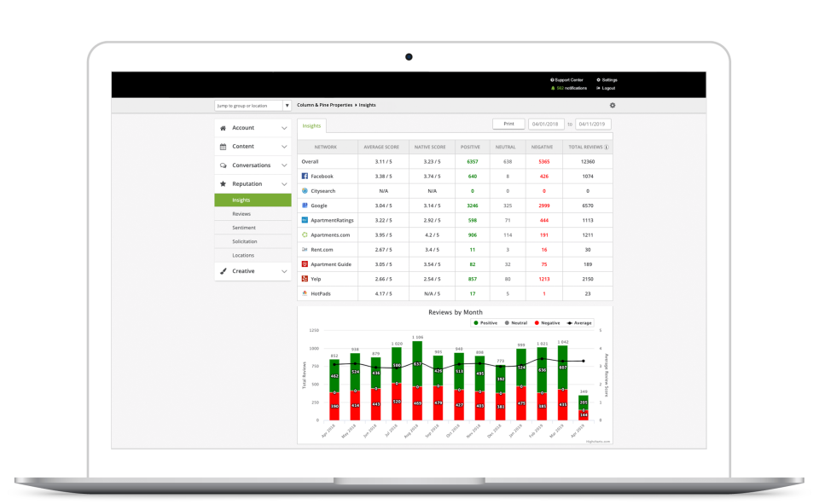Click the Apartment Guide network icon
Screen dimensions: 819x504
(305, 264)
